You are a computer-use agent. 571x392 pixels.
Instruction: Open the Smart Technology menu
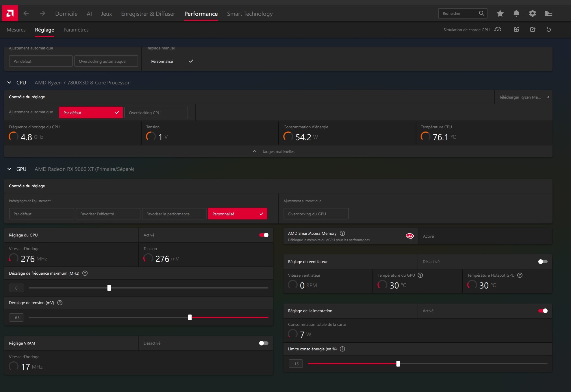click(x=250, y=14)
